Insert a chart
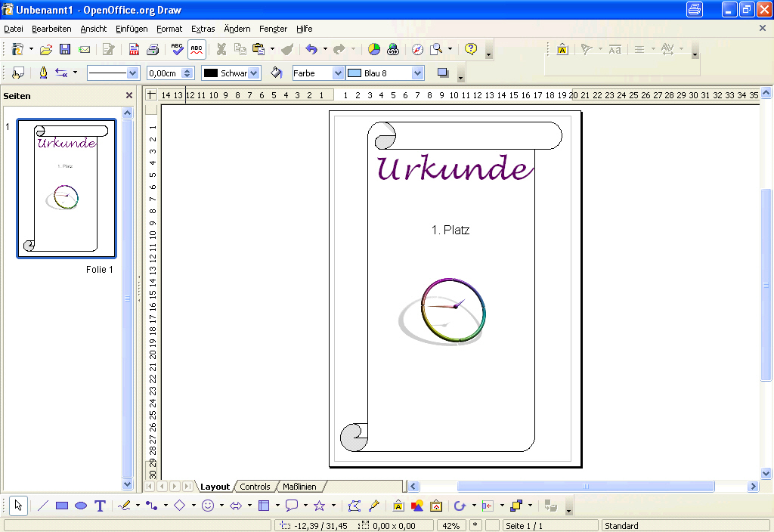 click(x=374, y=49)
